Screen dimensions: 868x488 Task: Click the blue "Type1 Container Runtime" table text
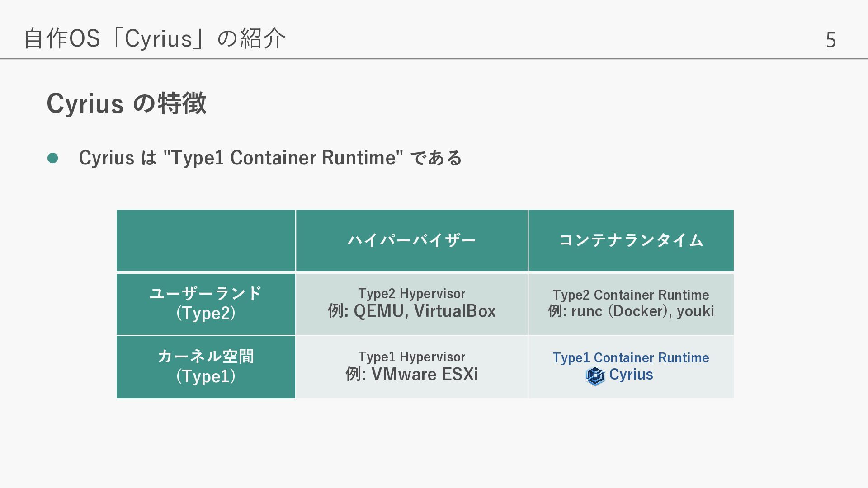[x=631, y=358]
